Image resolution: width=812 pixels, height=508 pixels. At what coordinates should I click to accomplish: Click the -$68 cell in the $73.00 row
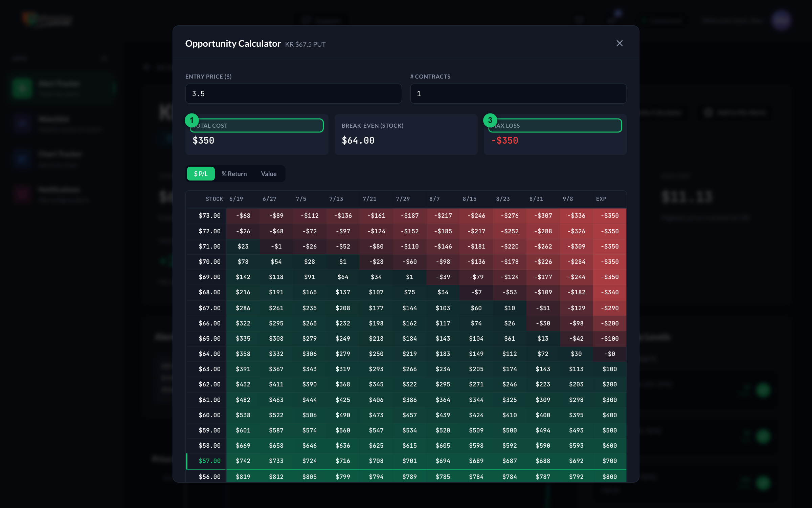coord(243,216)
